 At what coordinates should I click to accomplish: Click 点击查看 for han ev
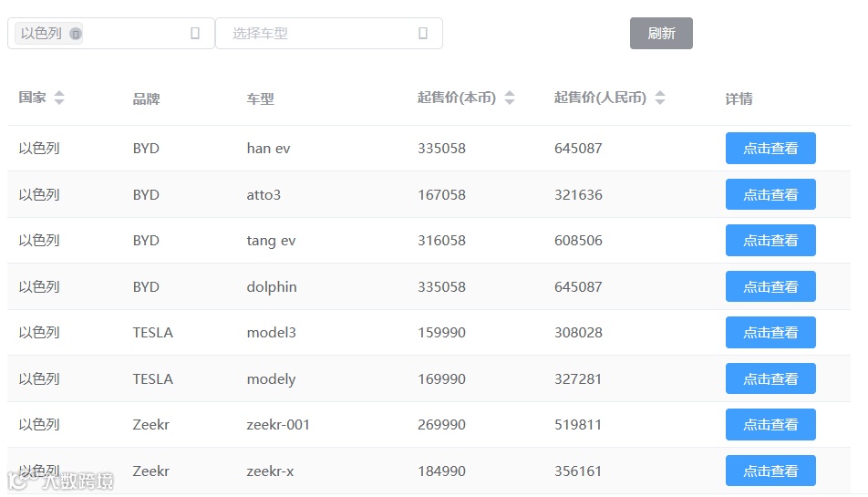[770, 149]
